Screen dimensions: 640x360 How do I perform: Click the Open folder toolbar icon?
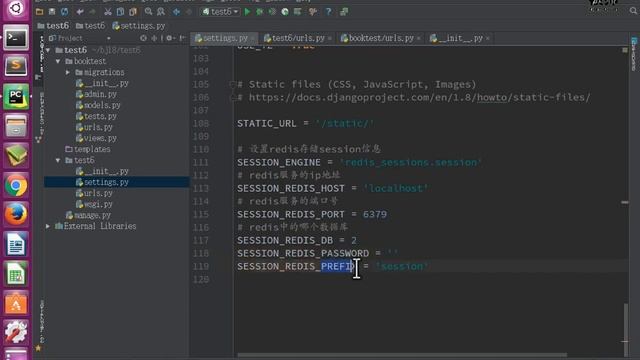[x=40, y=12]
